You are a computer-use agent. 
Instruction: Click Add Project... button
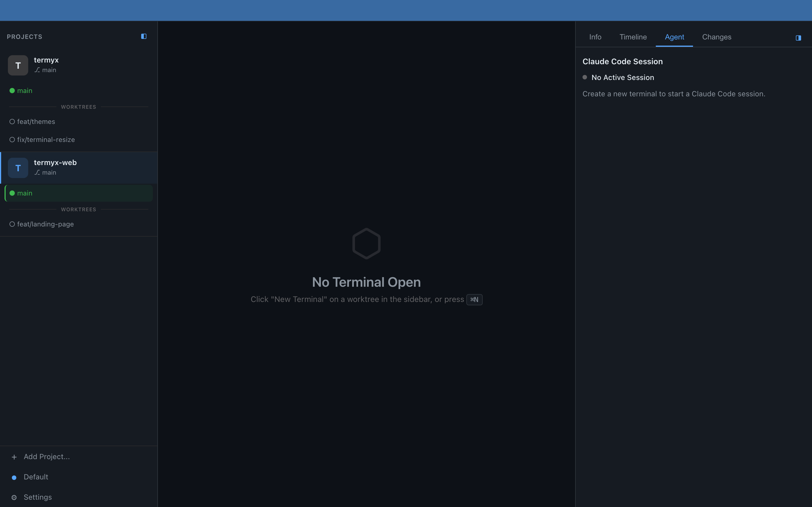(47, 457)
